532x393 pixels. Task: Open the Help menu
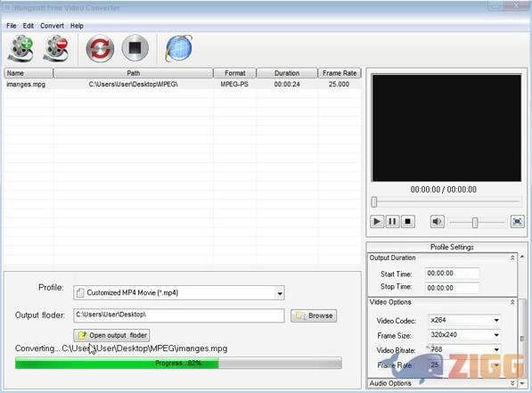coord(77,26)
